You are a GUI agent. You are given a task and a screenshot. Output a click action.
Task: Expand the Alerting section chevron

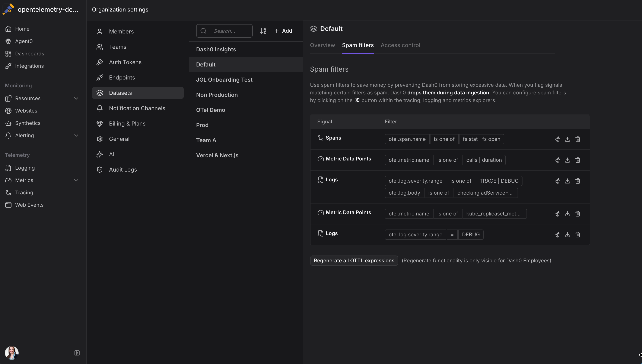click(x=76, y=136)
